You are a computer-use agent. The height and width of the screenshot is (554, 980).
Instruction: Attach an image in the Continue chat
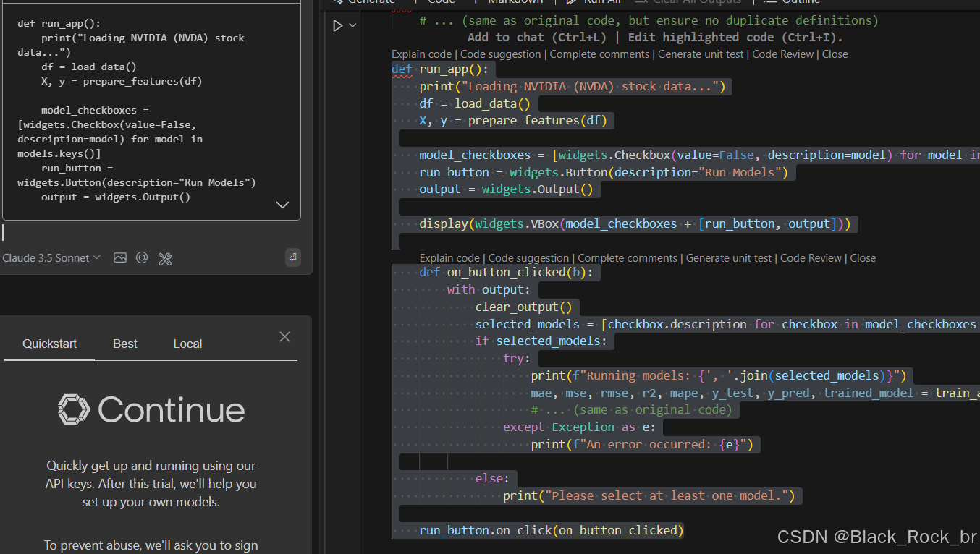tap(120, 258)
